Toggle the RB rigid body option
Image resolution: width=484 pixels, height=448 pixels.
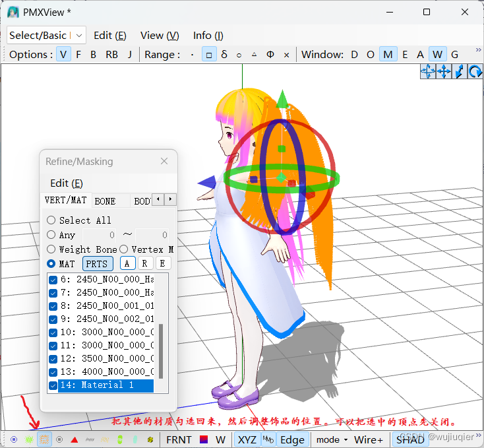coord(111,54)
